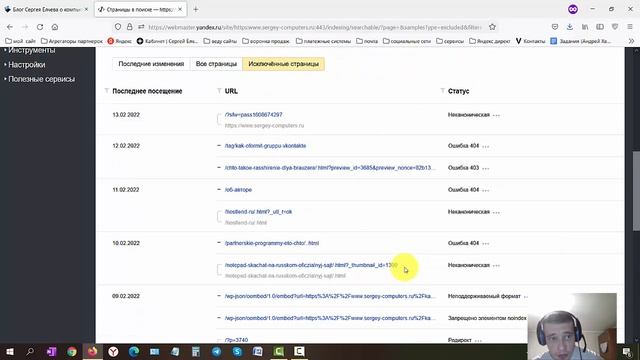Open the веду сайты bookmark folder

(220, 41)
